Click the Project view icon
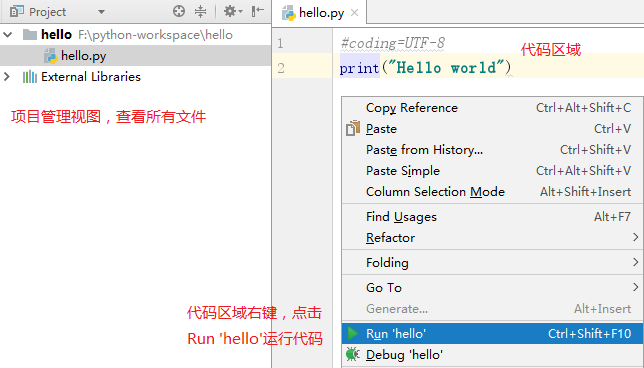The height and width of the screenshot is (368, 644). click(16, 12)
